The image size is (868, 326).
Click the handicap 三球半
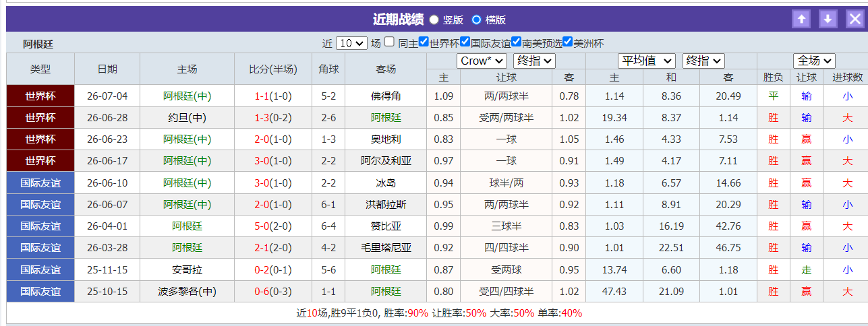(x=506, y=226)
